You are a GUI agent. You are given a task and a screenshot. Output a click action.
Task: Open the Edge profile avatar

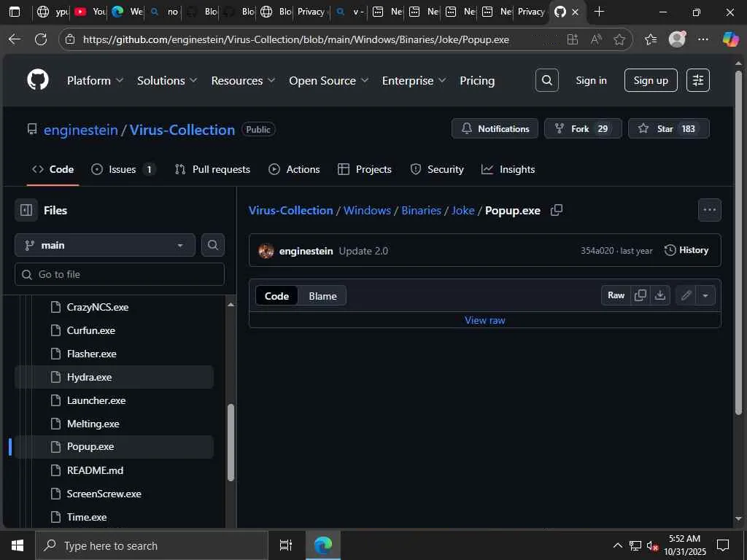pyautogui.click(x=677, y=39)
